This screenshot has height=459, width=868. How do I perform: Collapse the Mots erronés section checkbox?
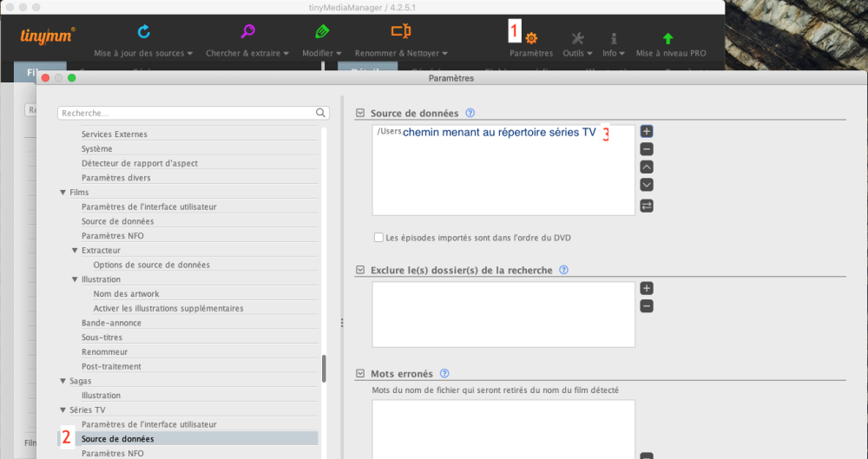tap(361, 374)
